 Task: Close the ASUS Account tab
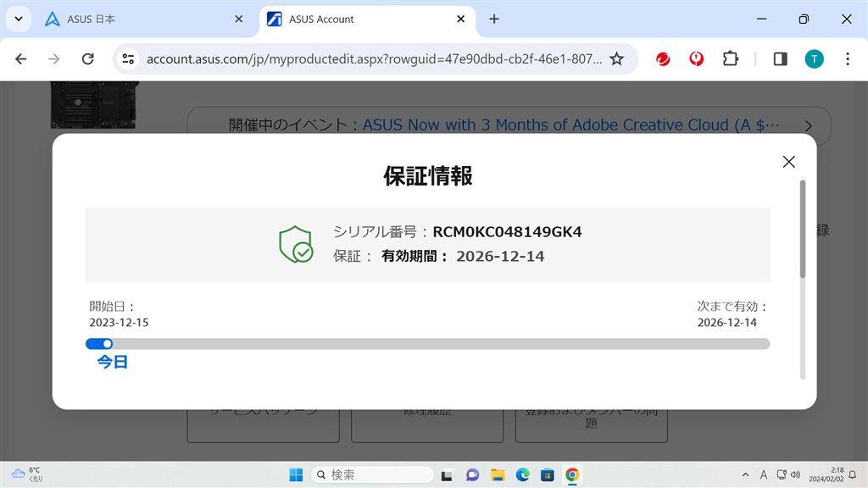tap(460, 19)
